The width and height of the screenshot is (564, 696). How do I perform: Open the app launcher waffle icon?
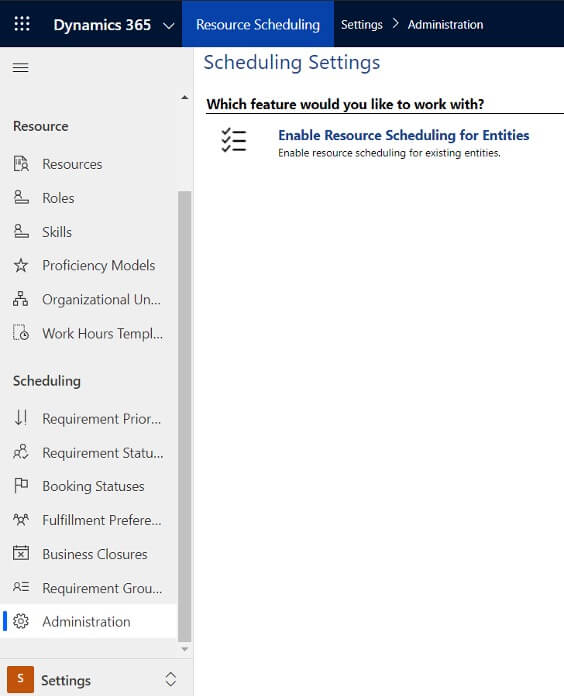click(x=22, y=24)
